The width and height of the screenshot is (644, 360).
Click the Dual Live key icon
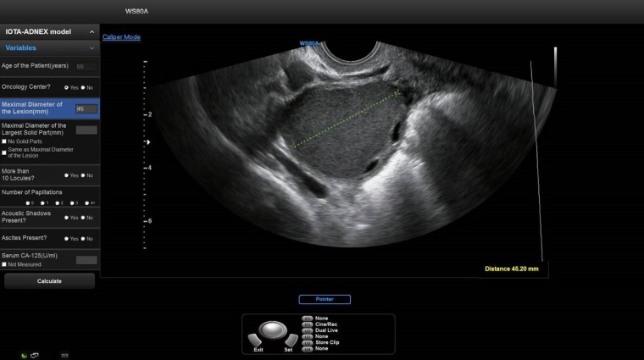click(x=307, y=330)
